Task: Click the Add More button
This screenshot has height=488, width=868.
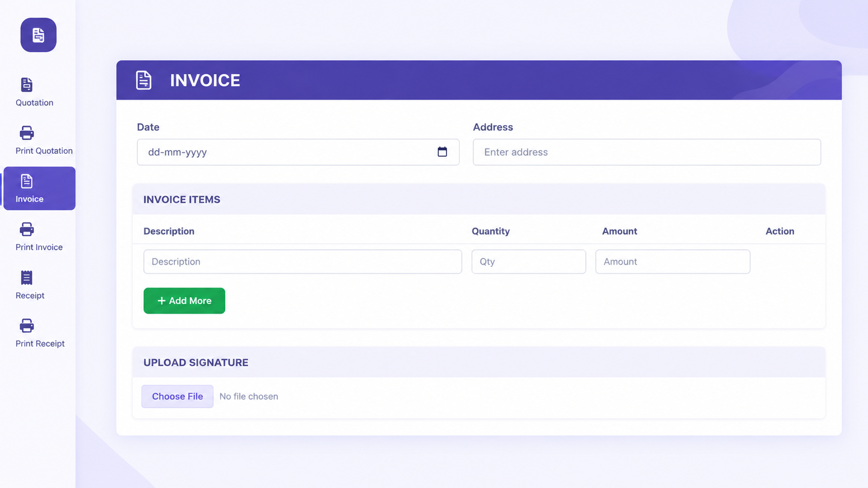Action: [x=184, y=301]
